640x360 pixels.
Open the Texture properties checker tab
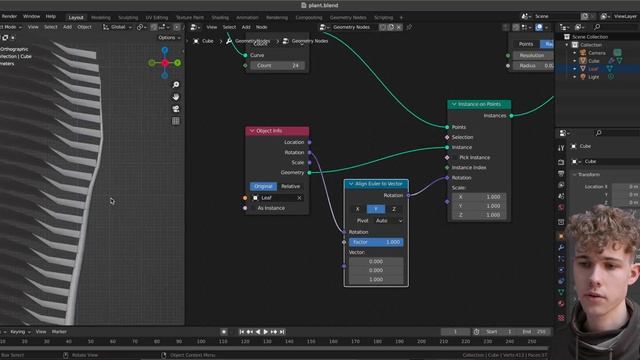click(561, 318)
